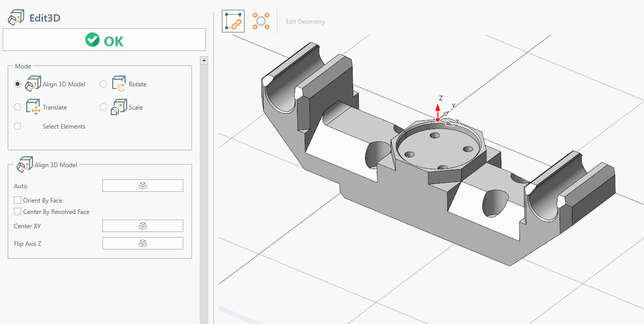Select the Align 3D Model mode icon
644x324 pixels.
pos(33,84)
